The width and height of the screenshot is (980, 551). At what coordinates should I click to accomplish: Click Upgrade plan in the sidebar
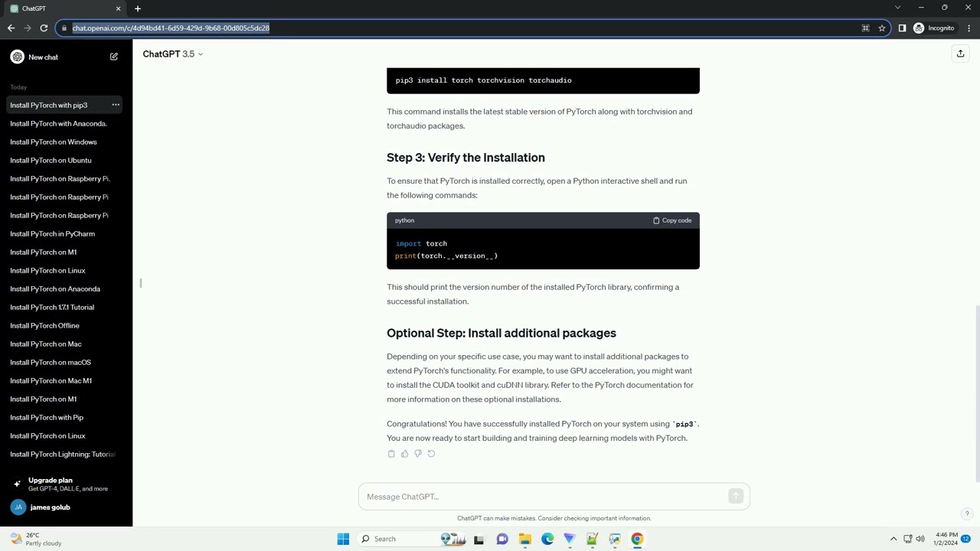(x=64, y=484)
